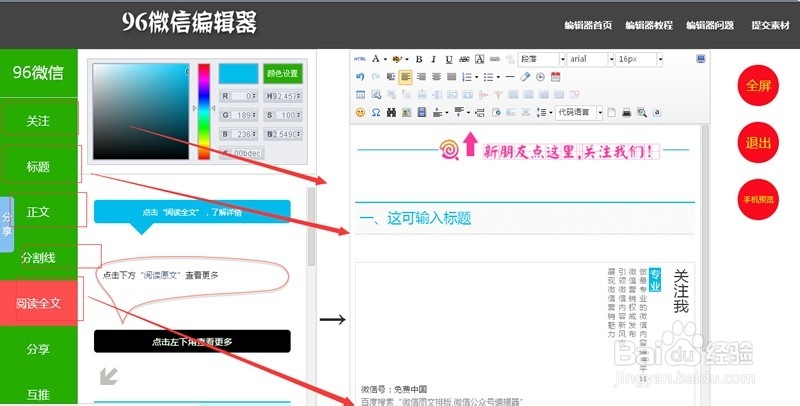This screenshot has height=406, width=800.
Task: Click the template list vertical scrollbar
Action: (x=311, y=227)
